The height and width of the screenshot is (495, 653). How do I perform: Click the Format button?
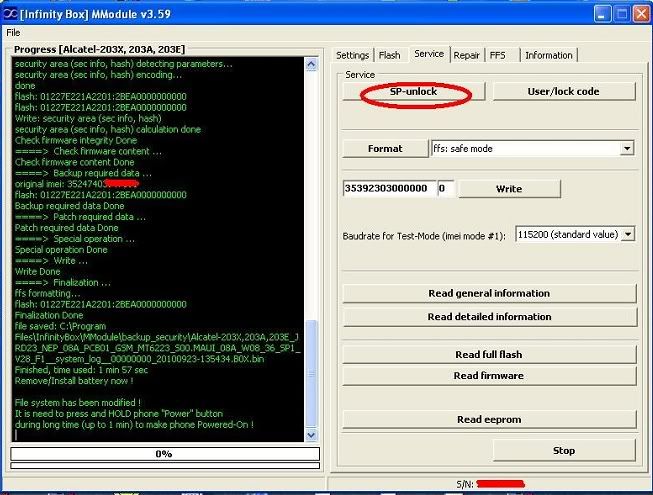click(x=385, y=148)
